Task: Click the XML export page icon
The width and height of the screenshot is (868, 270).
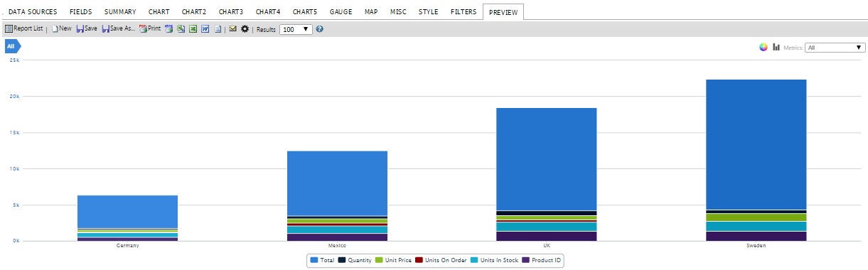Action: click(218, 28)
